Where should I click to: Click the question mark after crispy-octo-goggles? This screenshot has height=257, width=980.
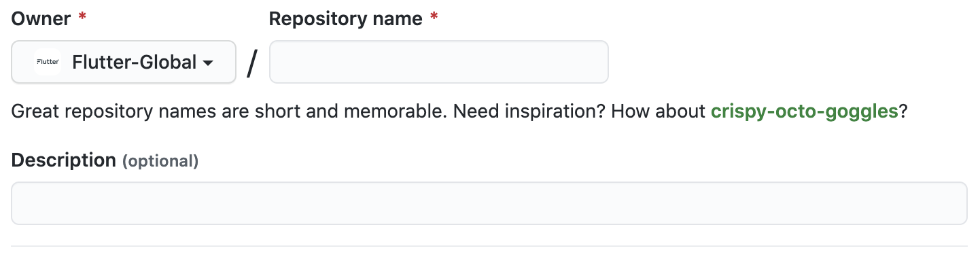[903, 111]
